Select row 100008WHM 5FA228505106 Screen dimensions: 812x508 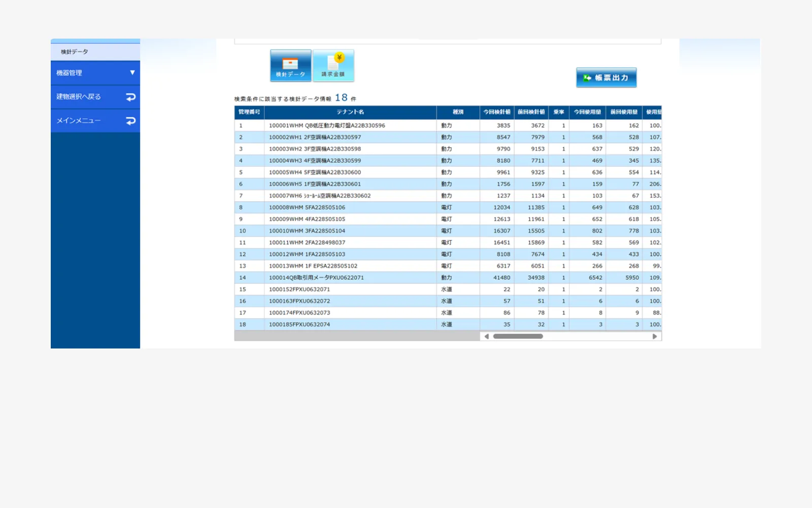click(307, 208)
